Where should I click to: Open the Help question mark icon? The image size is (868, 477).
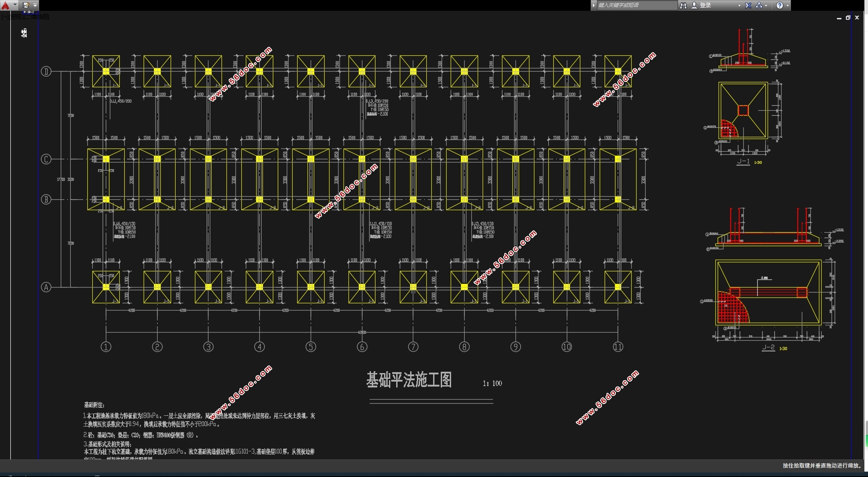780,5
